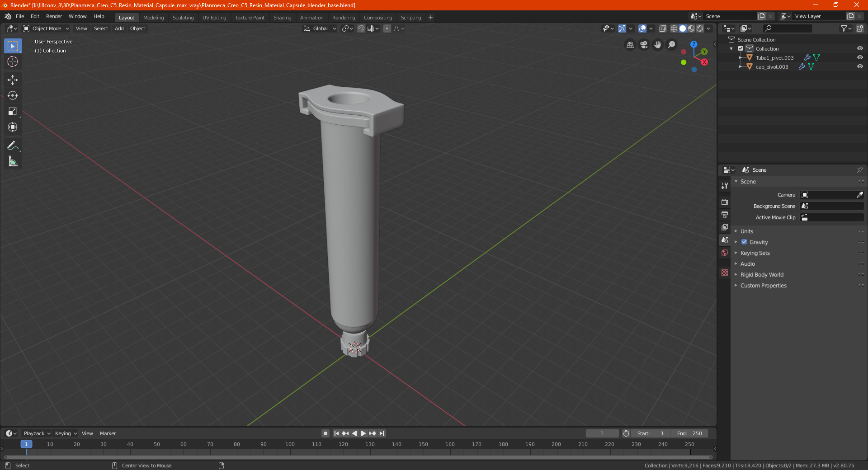Viewport: 868px width, 470px height.
Task: Toggle snapping magnet
Action: (361, 28)
